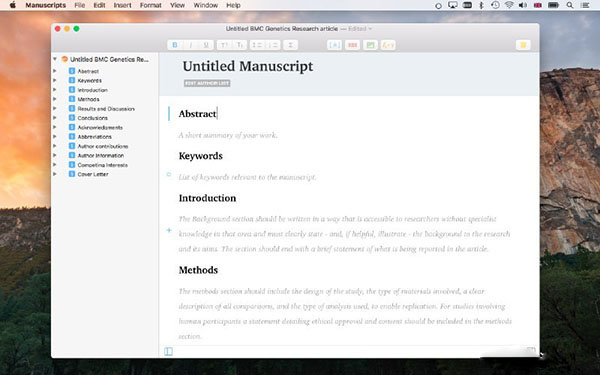
Task: Toggle italic formatting in the toolbar
Action: click(191, 45)
